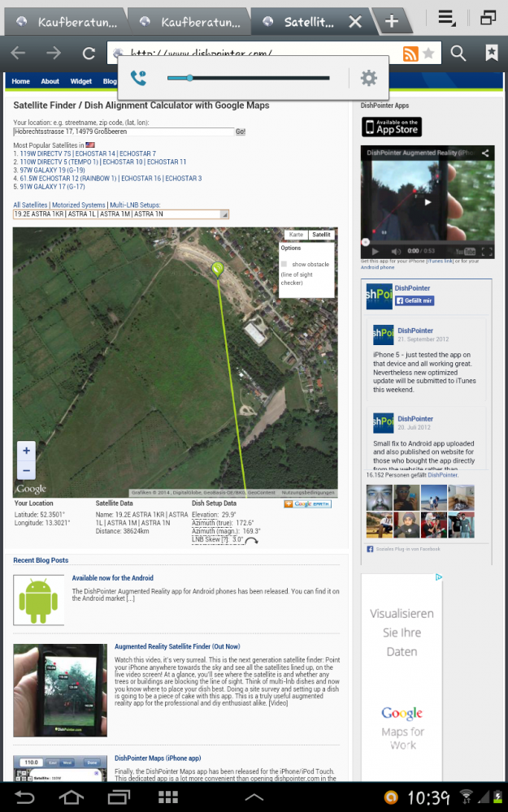This screenshot has height=812, width=508.
Task: Click the map zoom out minus button
Action: pos(26,470)
